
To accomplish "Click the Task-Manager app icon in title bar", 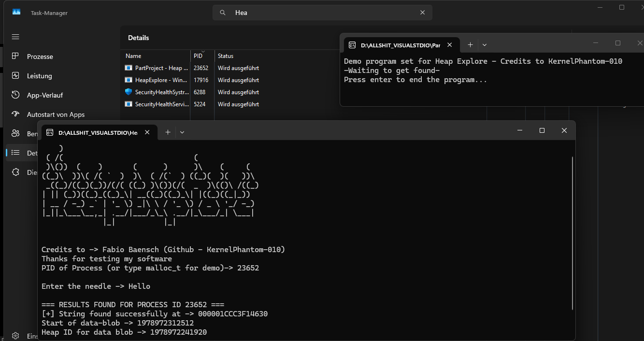I will pos(16,13).
